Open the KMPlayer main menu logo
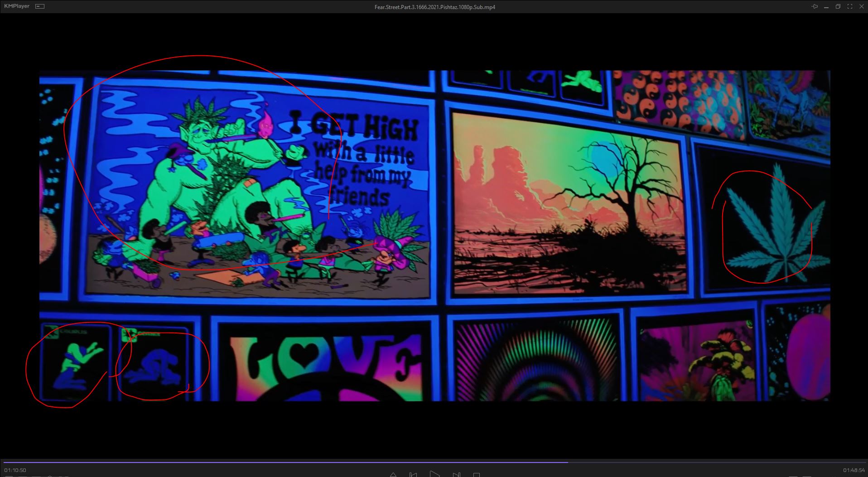The image size is (868, 477). point(17,6)
